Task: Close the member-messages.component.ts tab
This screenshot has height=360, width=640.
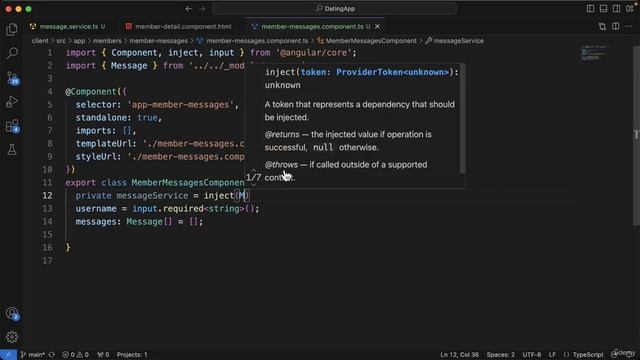Action: (x=378, y=27)
